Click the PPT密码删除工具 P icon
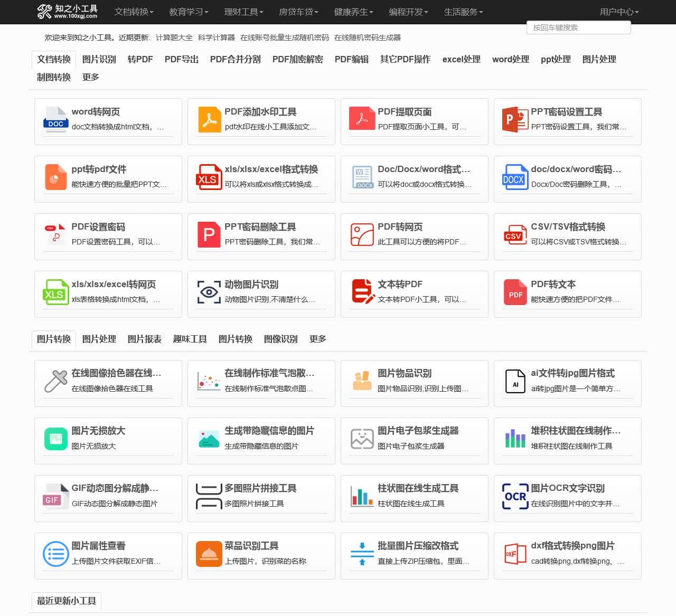The width and height of the screenshot is (676, 616). coord(209,235)
